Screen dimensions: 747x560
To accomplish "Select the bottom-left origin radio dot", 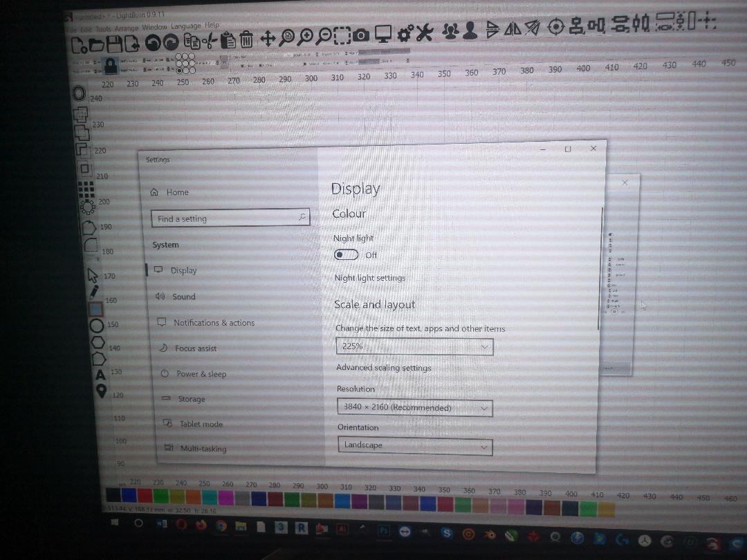I will point(180,71).
